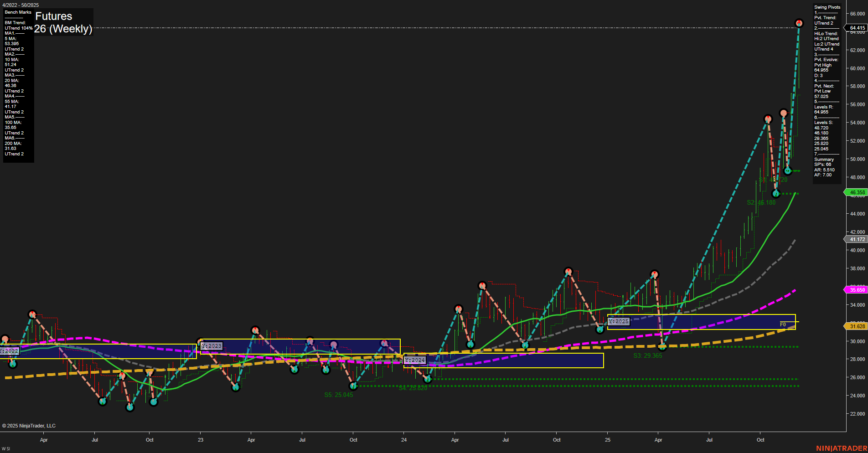868x453 pixels.
Task: Click the F0 label inside the Y:2025 box
Action: point(782,324)
